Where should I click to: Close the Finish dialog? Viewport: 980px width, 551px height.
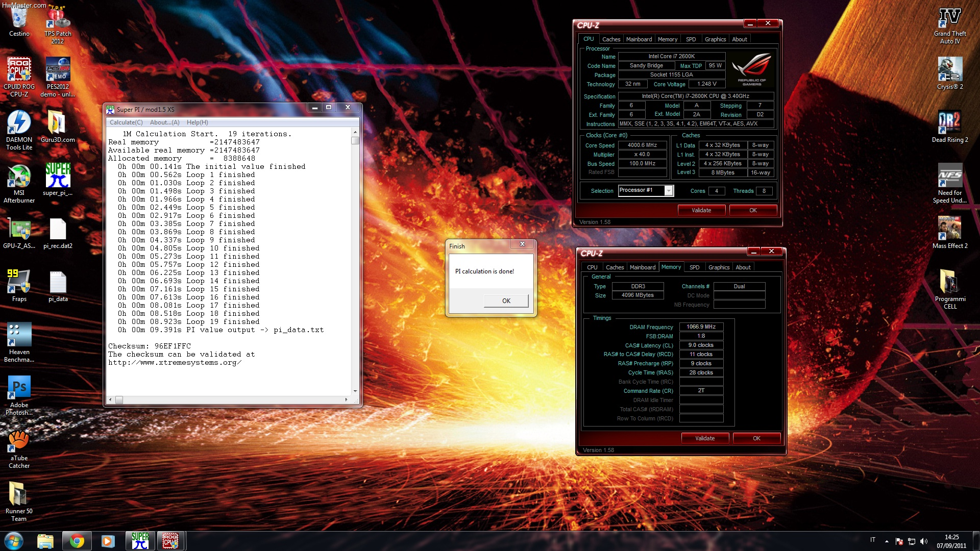(x=522, y=244)
